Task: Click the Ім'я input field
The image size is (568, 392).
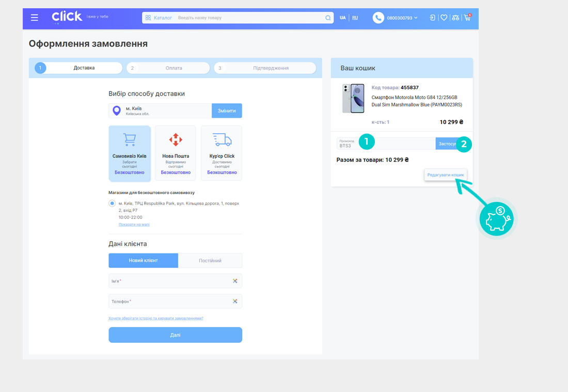Action: pyautogui.click(x=170, y=281)
